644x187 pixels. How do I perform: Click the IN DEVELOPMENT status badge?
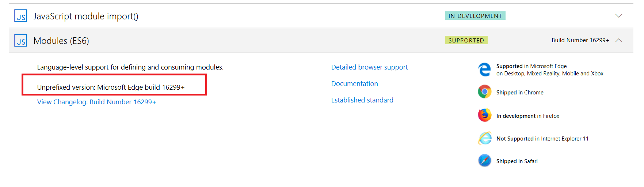[475, 16]
